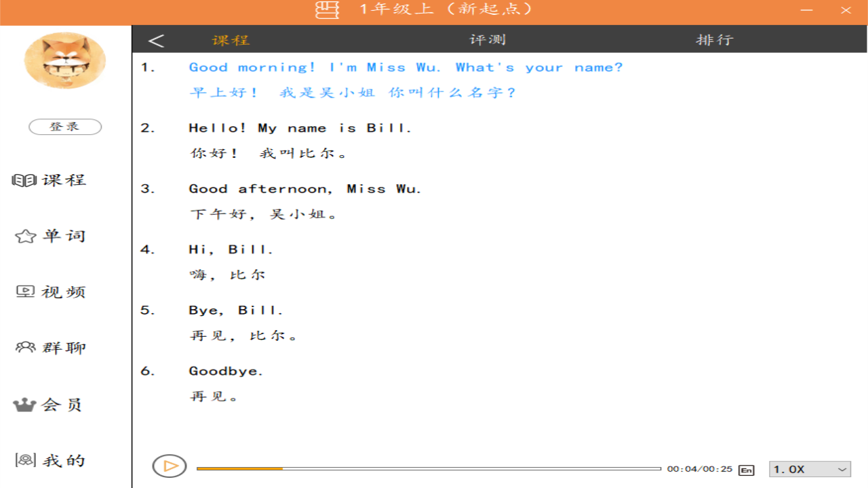
Task: Play the lesson audio
Action: click(x=168, y=466)
